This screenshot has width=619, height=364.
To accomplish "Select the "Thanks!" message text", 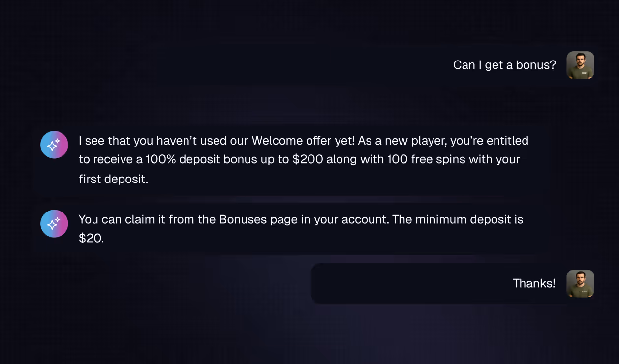I will (x=534, y=283).
